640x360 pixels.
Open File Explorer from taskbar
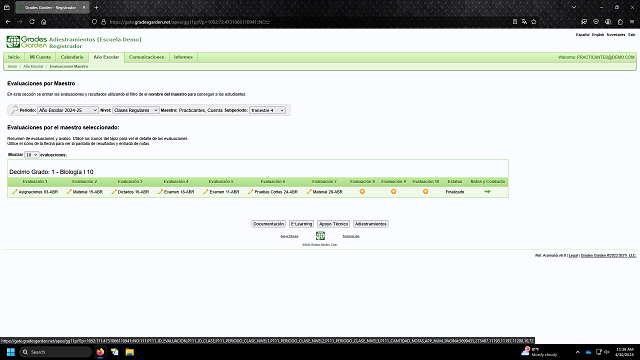[129, 352]
